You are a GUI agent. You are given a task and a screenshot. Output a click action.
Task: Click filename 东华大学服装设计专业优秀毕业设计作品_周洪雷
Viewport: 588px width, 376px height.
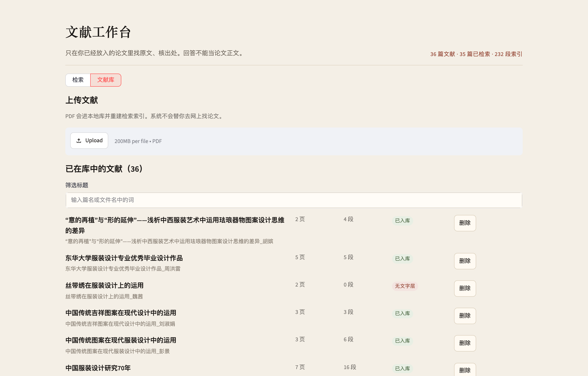(x=123, y=269)
